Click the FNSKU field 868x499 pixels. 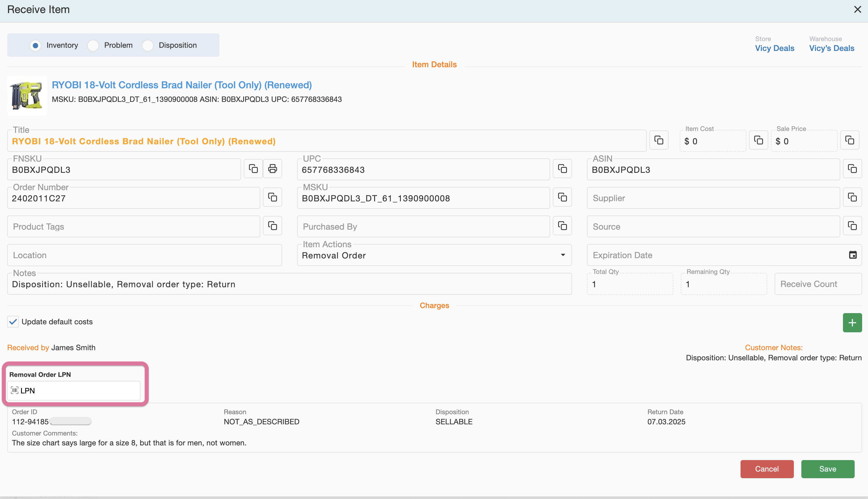[124, 169]
